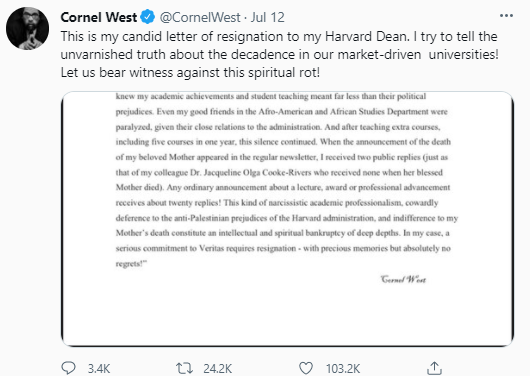Click the phrase "market-driven universities!" in tweet
This screenshot has width=530, height=376.
(x=418, y=54)
